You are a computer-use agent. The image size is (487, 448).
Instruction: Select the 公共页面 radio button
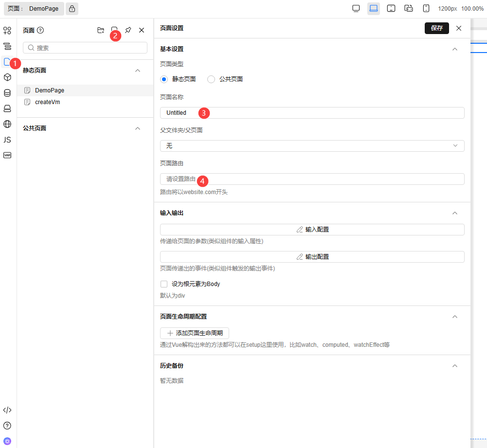[211, 79]
